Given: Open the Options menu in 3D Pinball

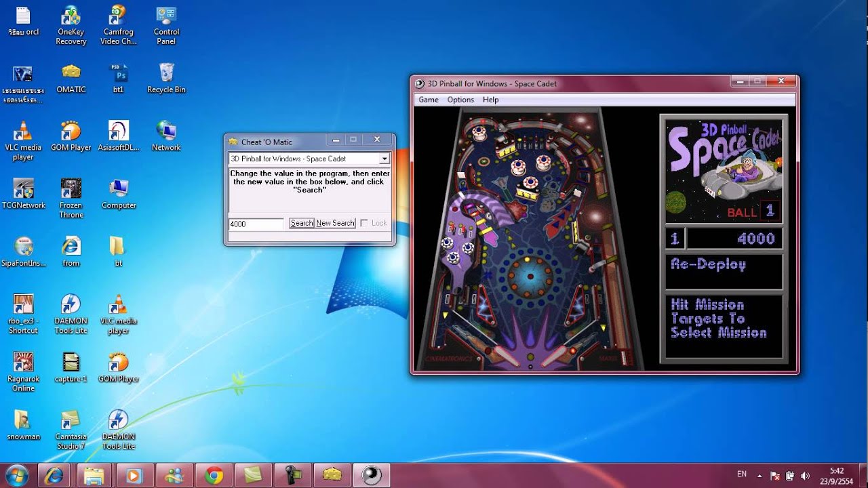Looking at the screenshot, I should tap(460, 100).
